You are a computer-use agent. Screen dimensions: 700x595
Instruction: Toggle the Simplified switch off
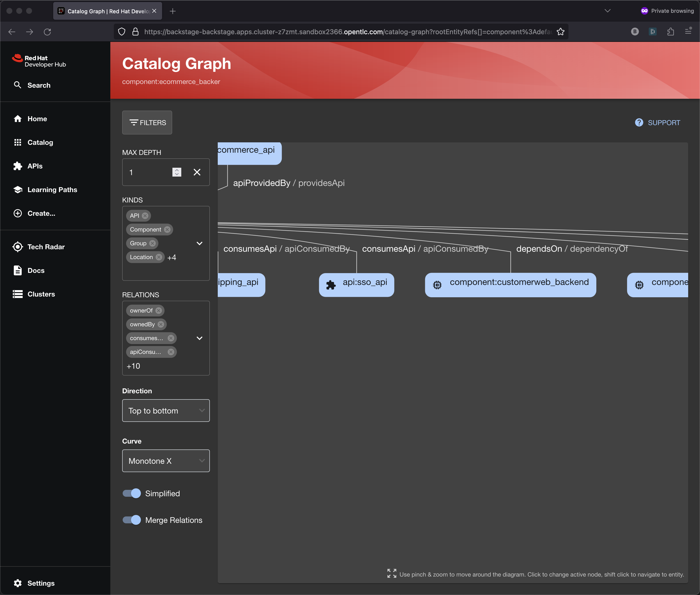132,494
